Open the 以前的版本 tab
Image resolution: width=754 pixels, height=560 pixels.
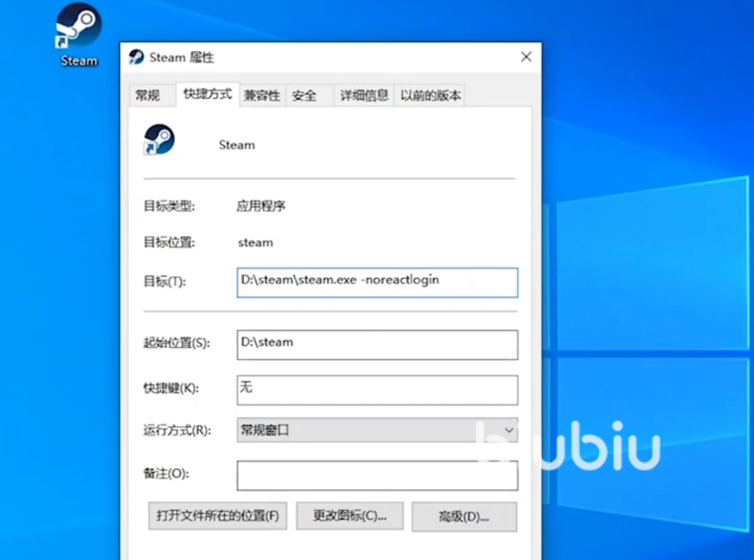[430, 96]
